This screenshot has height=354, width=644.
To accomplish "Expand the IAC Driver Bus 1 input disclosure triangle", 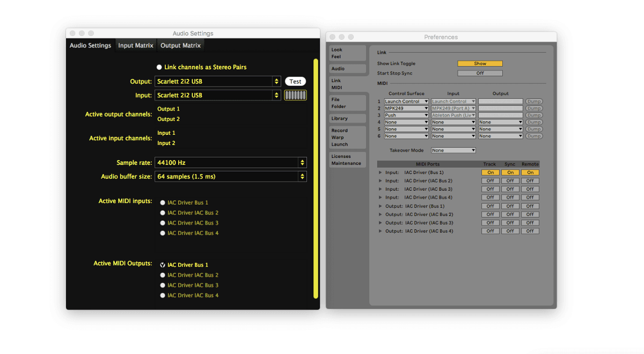I will [x=380, y=172].
